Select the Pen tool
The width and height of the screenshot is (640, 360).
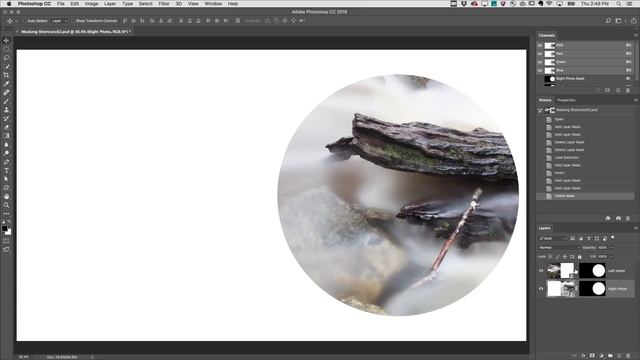point(6,162)
